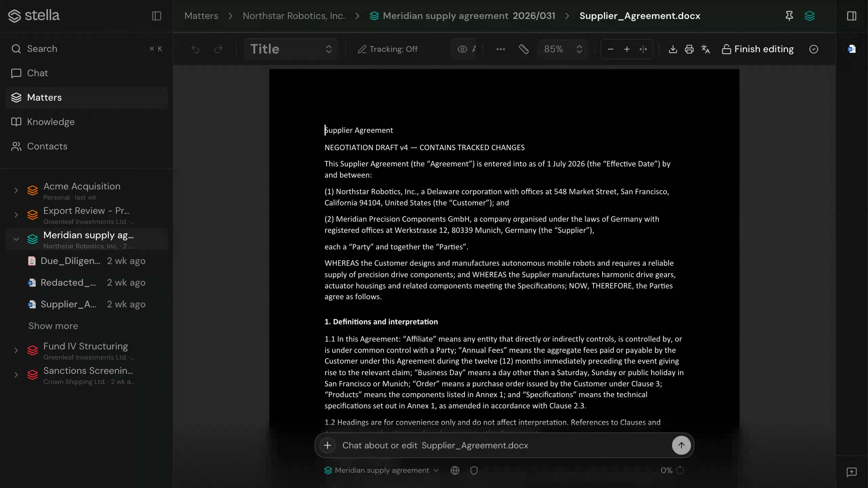Zoom out with the minus button

610,49
